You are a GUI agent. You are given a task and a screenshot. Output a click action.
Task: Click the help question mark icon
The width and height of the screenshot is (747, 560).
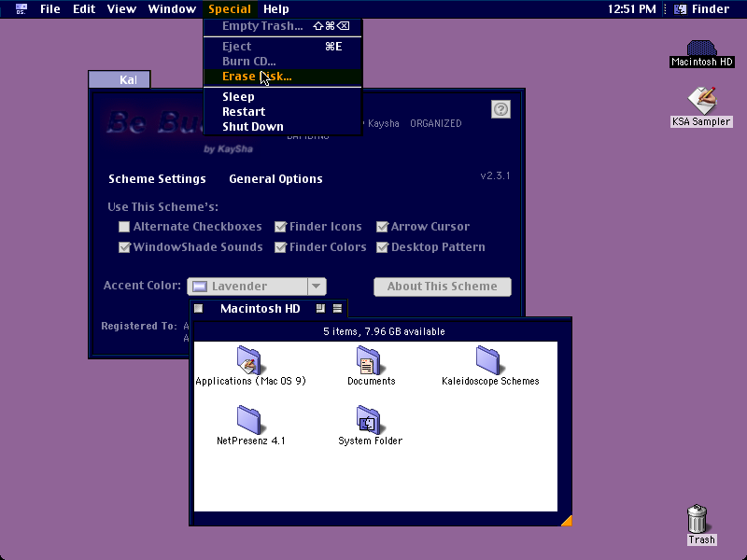(500, 109)
